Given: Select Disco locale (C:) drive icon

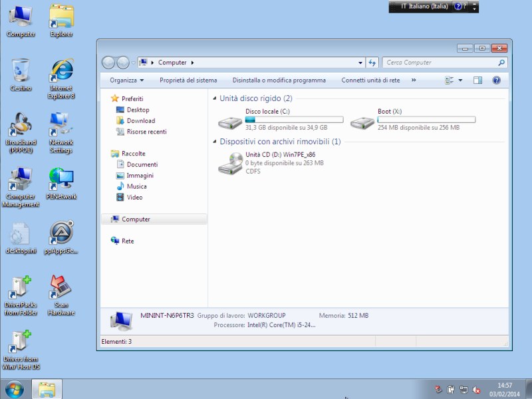Looking at the screenshot, I should [x=230, y=122].
